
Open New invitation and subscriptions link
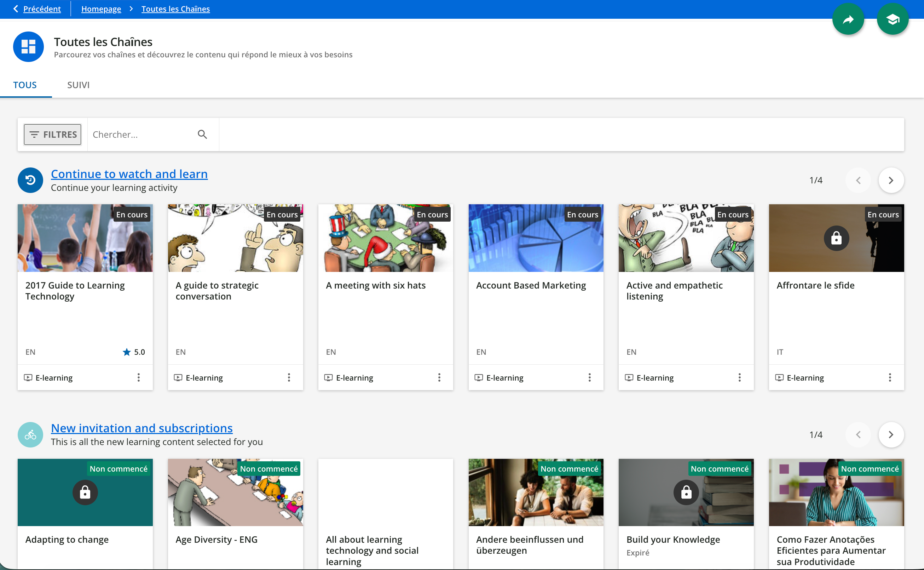coord(142,428)
